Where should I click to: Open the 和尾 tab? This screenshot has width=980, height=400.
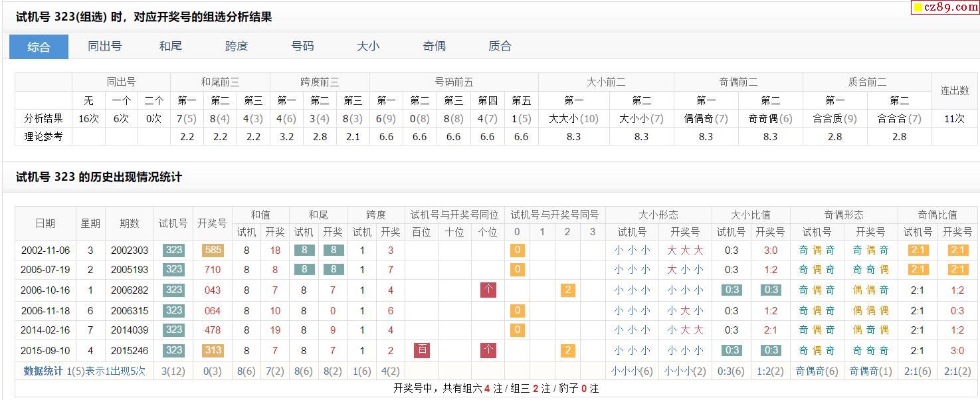(x=171, y=47)
